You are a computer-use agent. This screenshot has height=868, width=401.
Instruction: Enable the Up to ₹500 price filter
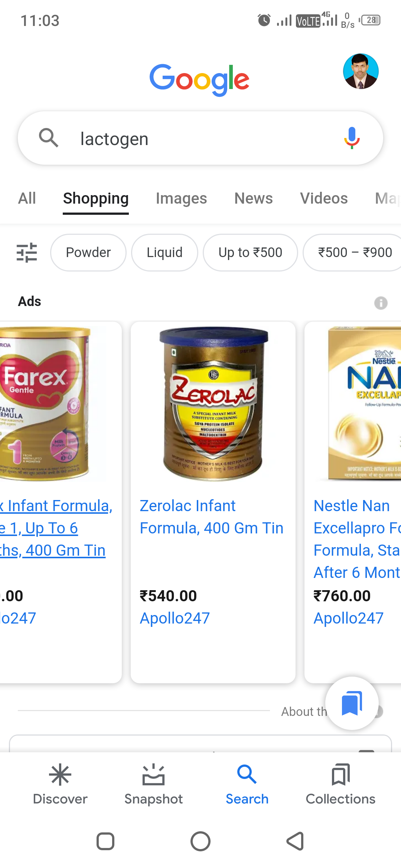pos(250,253)
